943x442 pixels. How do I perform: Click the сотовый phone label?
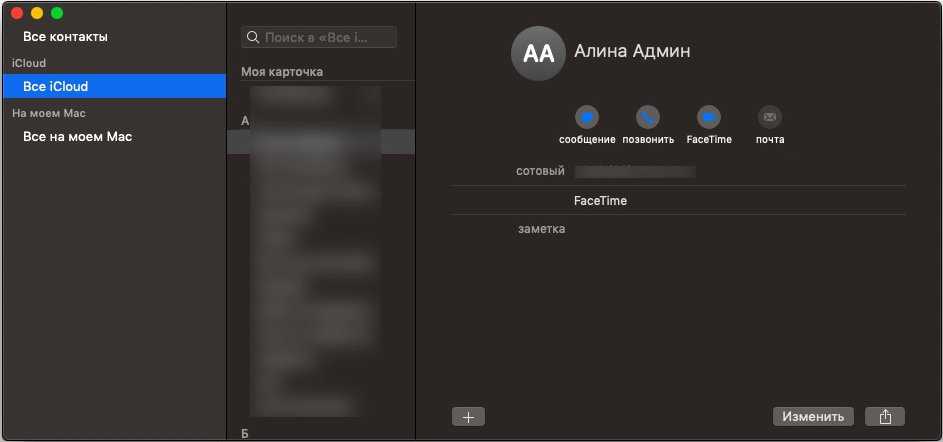[x=540, y=171]
